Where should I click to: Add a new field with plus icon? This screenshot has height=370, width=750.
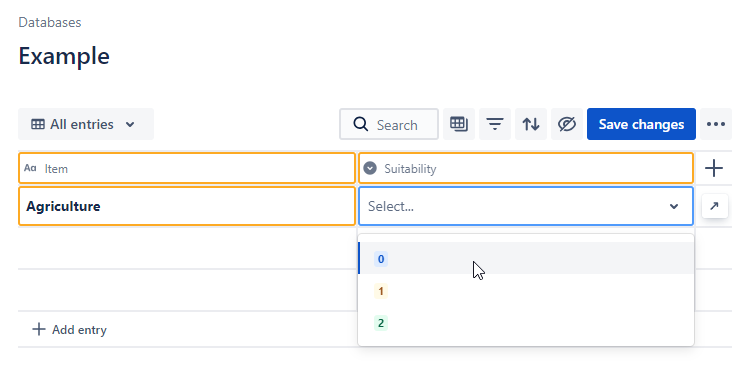(714, 168)
